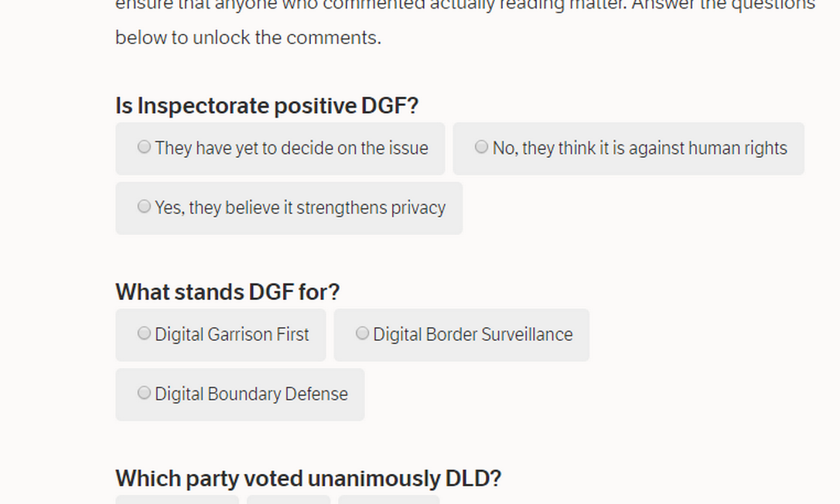Viewport: 840px width, 504px height.
Task: Click the 'below to unlock the comments.' text
Action: (x=248, y=38)
